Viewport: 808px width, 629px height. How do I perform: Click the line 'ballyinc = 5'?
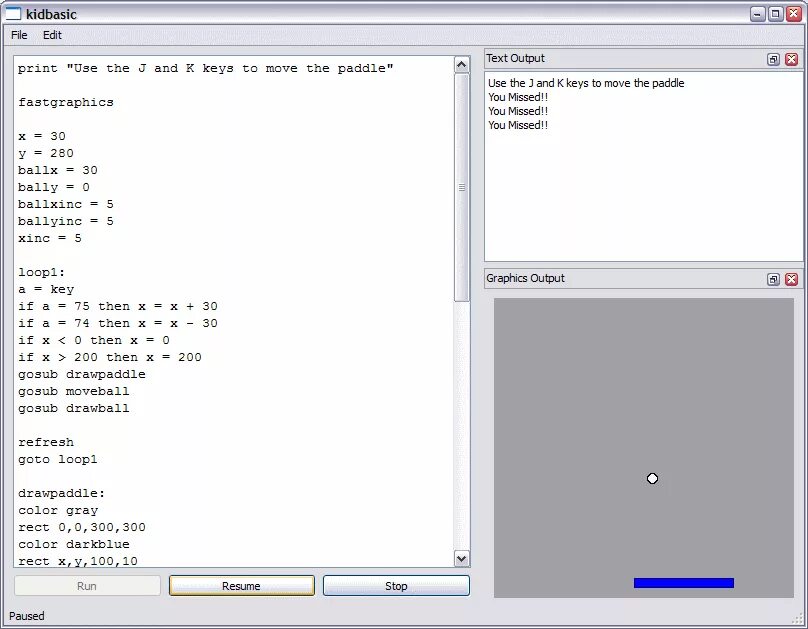click(x=65, y=221)
